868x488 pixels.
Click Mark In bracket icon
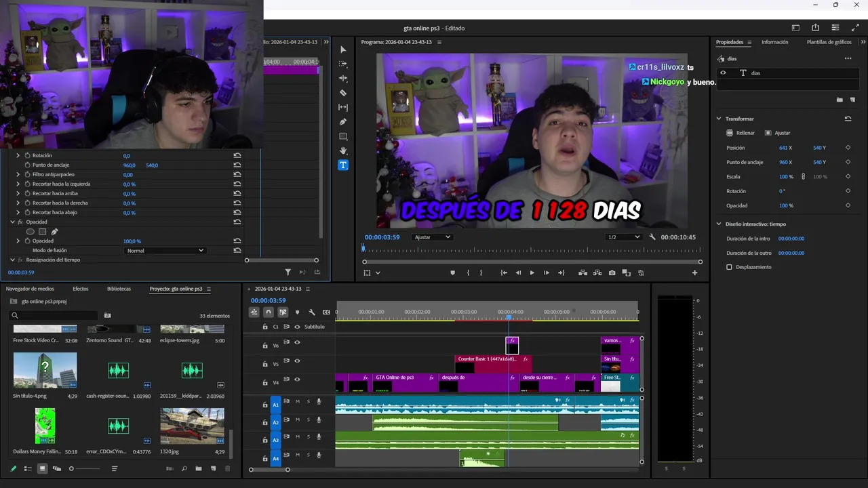(x=468, y=272)
